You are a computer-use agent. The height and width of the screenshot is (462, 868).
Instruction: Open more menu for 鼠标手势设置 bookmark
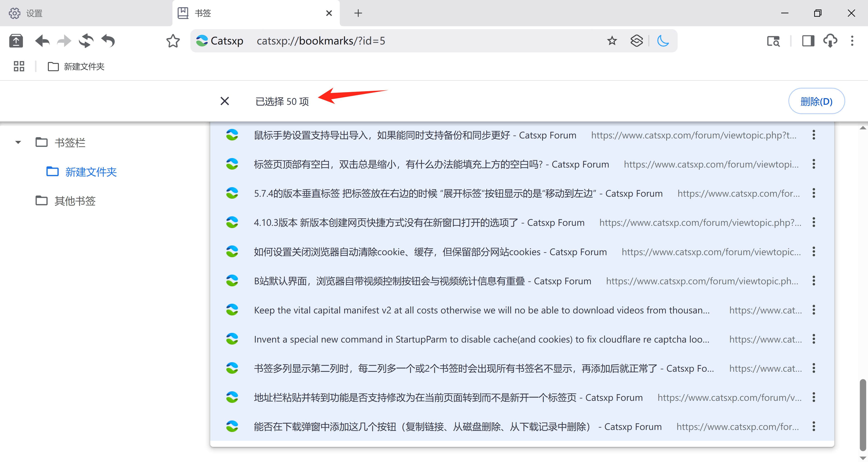coord(814,135)
